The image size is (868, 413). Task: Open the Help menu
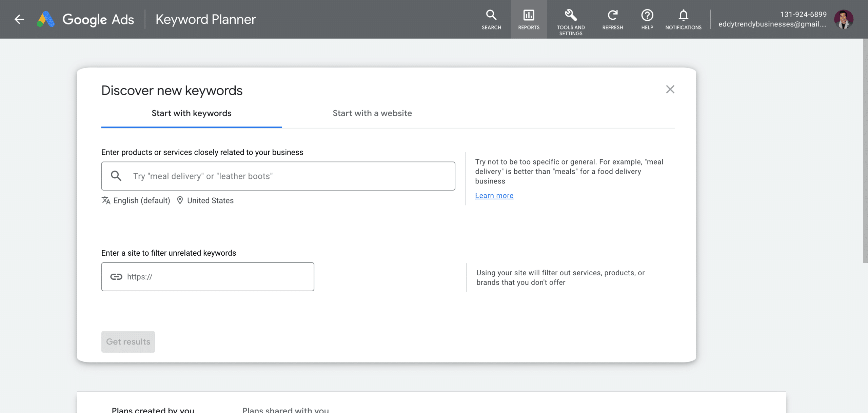[x=647, y=19]
